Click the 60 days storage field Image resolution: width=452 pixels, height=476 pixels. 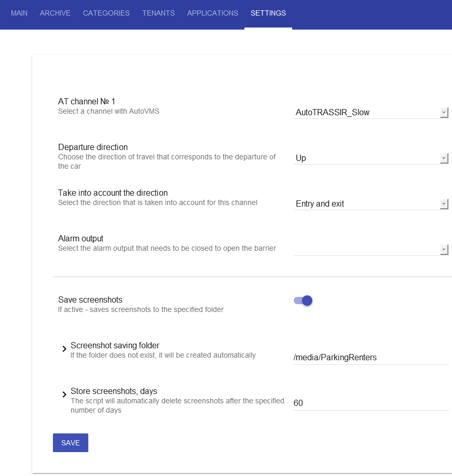pyautogui.click(x=371, y=403)
